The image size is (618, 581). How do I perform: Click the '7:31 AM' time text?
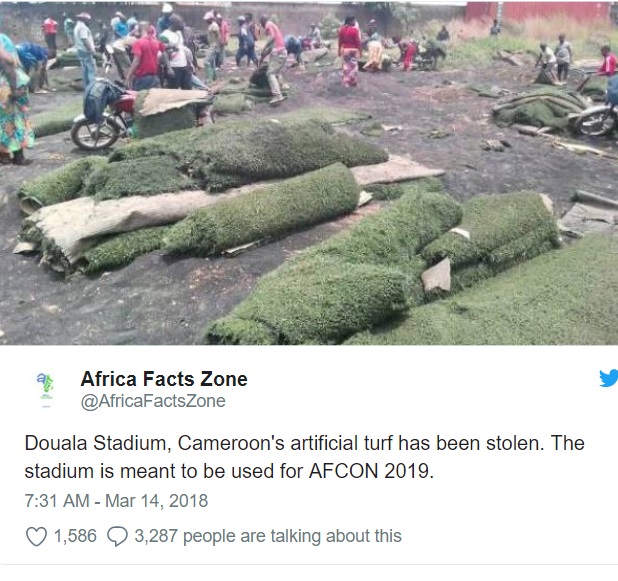[57, 501]
